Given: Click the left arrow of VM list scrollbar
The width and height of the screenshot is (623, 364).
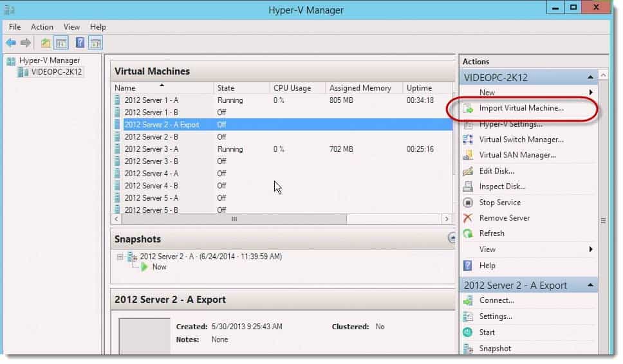Looking at the screenshot, I should tap(116, 219).
